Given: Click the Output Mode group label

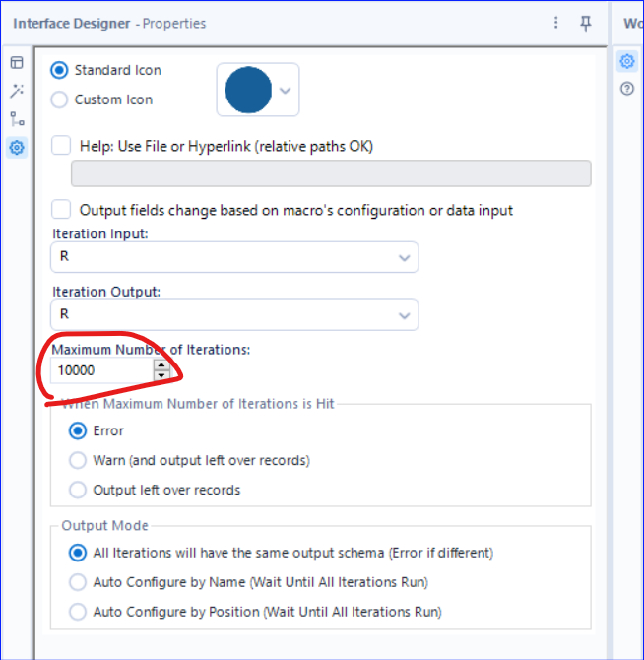Looking at the screenshot, I should pos(104,526).
